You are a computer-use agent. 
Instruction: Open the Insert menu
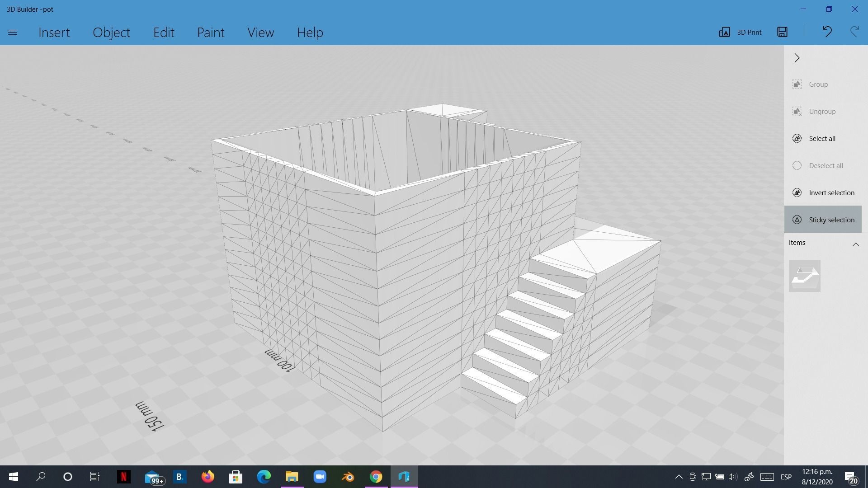tap(54, 33)
